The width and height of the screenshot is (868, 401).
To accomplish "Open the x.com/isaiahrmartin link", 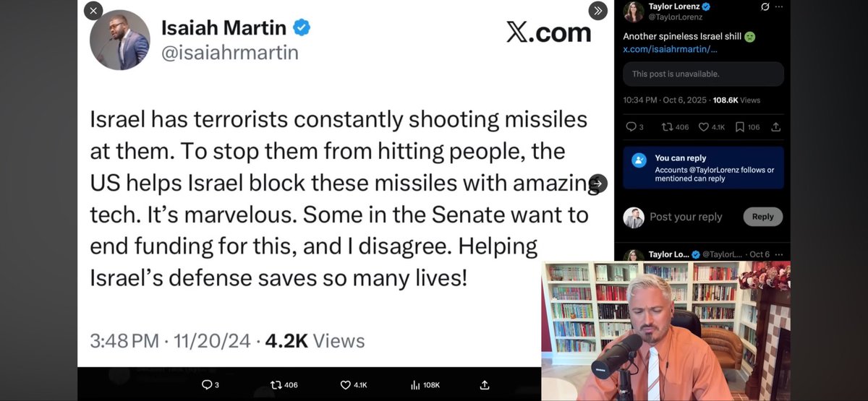I will pyautogui.click(x=670, y=49).
